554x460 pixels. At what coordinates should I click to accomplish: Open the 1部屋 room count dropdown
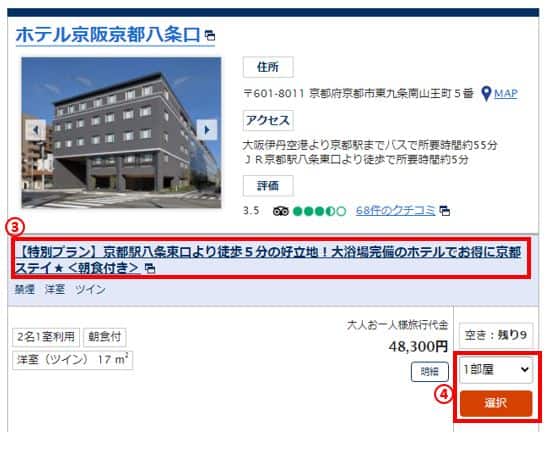(x=496, y=370)
